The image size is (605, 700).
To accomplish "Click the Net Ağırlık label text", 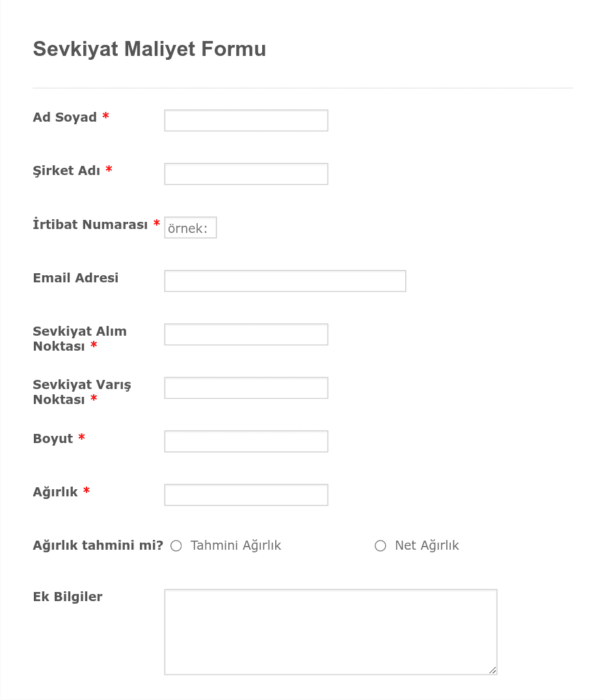I will [427, 546].
